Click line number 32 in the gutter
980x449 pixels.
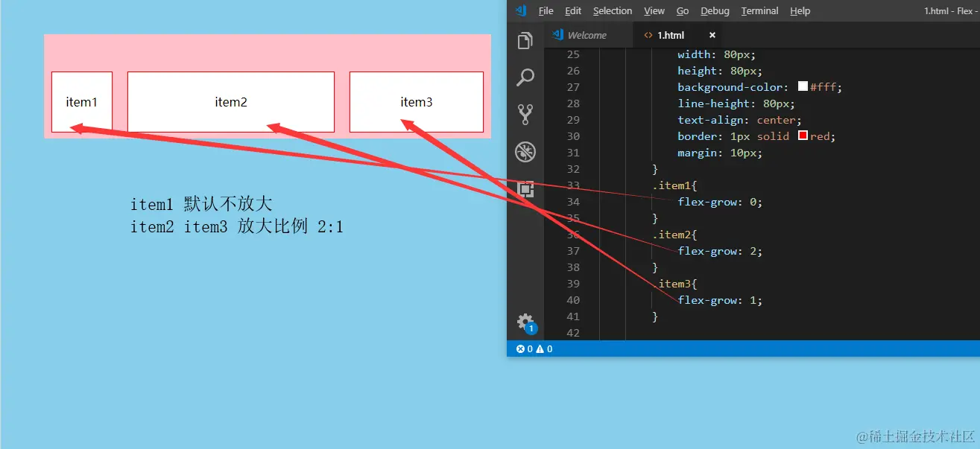click(x=572, y=169)
